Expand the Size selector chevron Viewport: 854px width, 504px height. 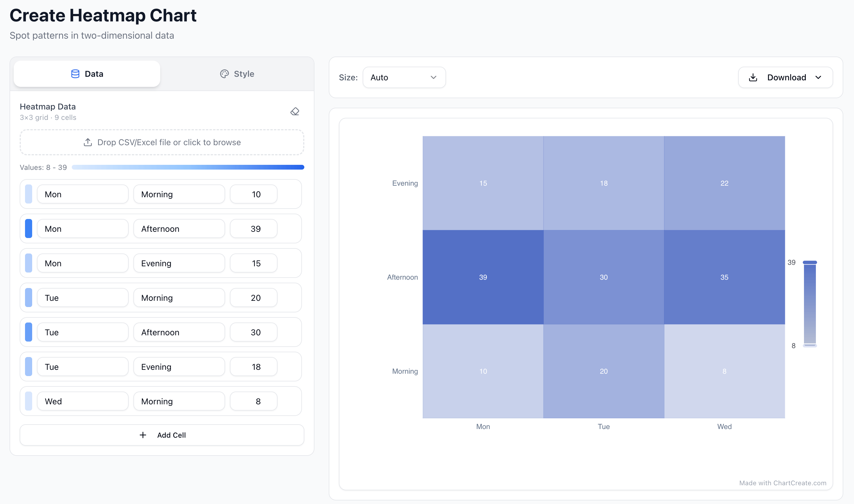pyautogui.click(x=433, y=77)
